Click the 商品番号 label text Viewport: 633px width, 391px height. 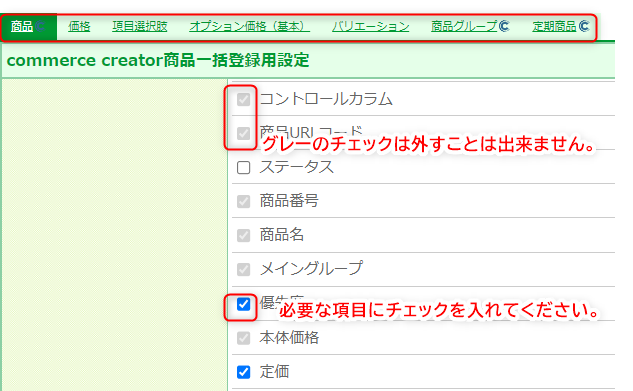[x=289, y=201]
